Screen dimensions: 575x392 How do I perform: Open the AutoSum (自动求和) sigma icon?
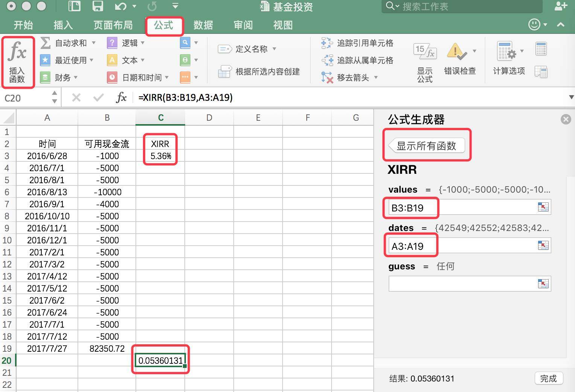point(45,43)
